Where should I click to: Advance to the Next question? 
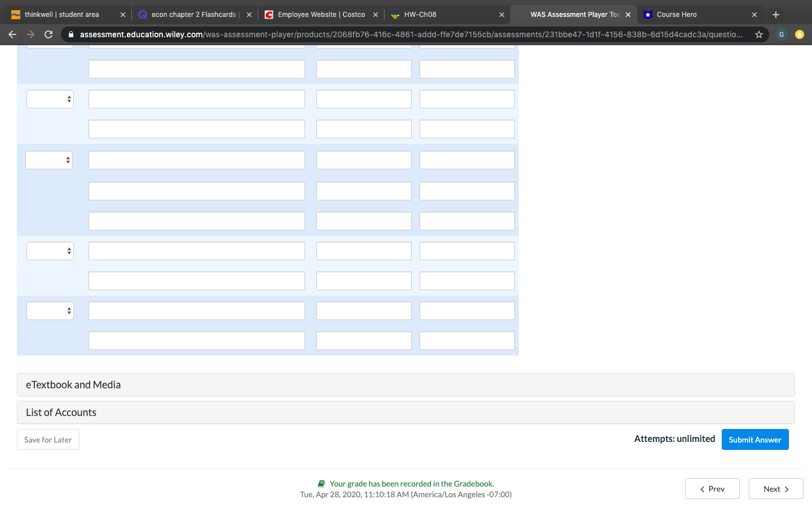point(776,489)
